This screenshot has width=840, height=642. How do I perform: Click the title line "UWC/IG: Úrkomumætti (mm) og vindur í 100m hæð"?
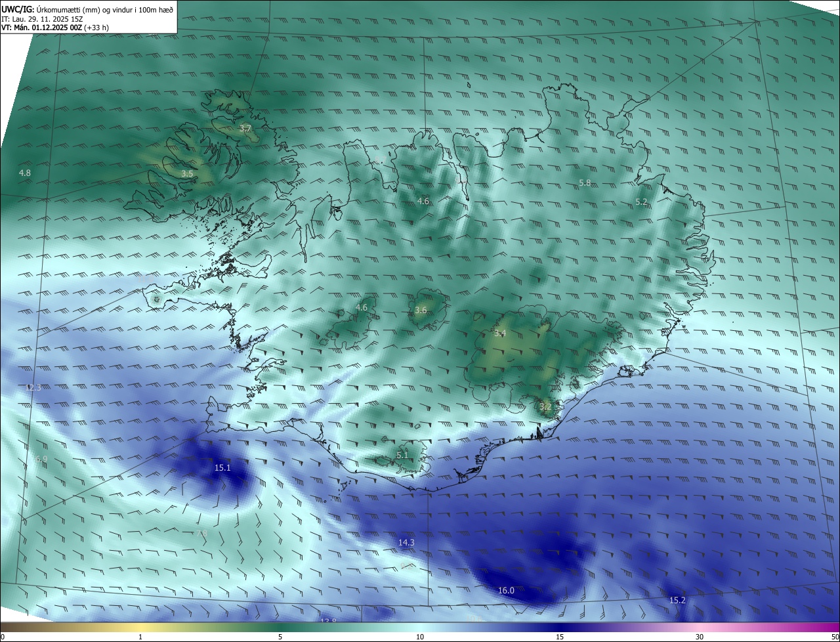[87, 9]
